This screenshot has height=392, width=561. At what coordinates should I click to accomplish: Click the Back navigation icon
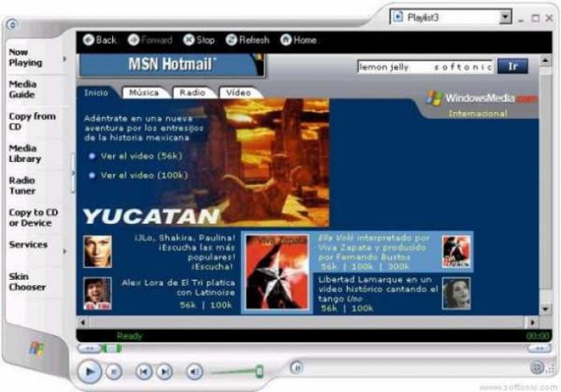coord(89,40)
